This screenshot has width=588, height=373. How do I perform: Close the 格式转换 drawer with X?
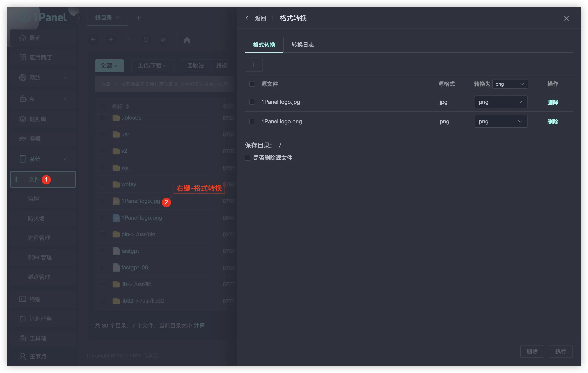pos(566,18)
